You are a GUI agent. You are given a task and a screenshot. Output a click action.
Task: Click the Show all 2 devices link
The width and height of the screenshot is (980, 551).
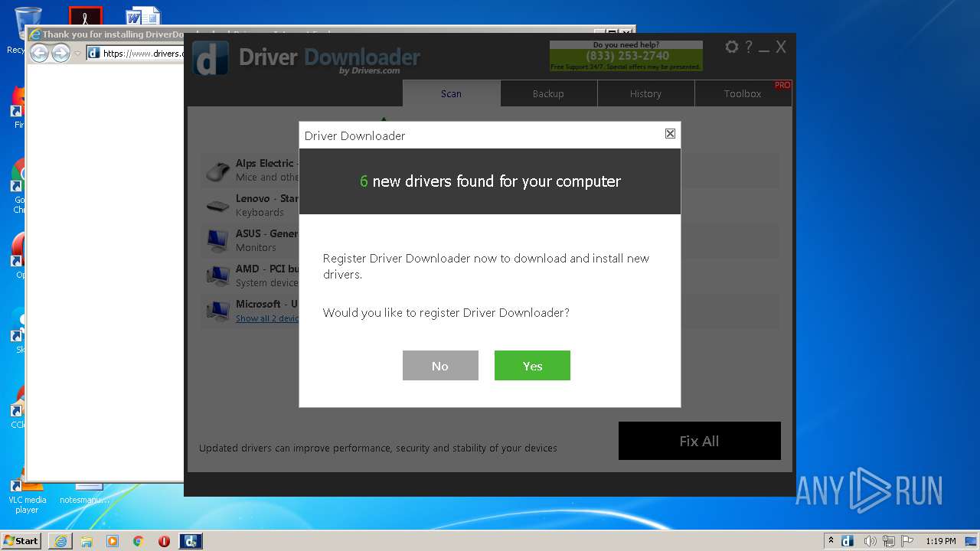(267, 318)
